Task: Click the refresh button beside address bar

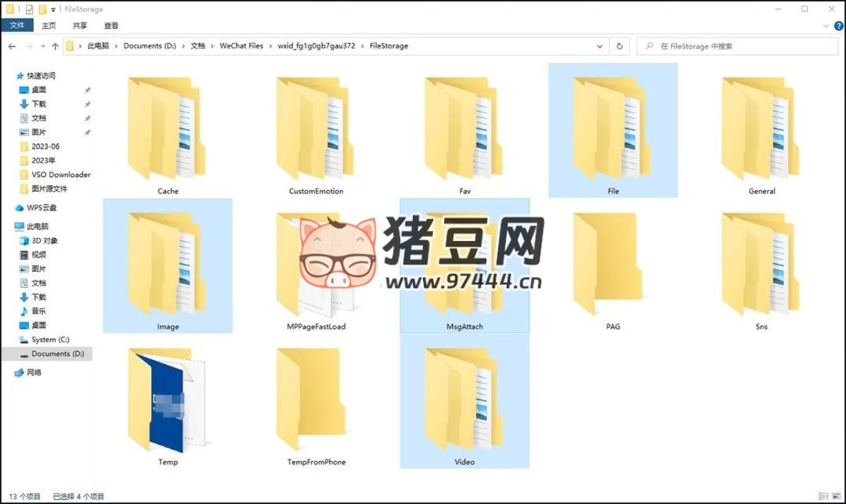Action: click(620, 46)
